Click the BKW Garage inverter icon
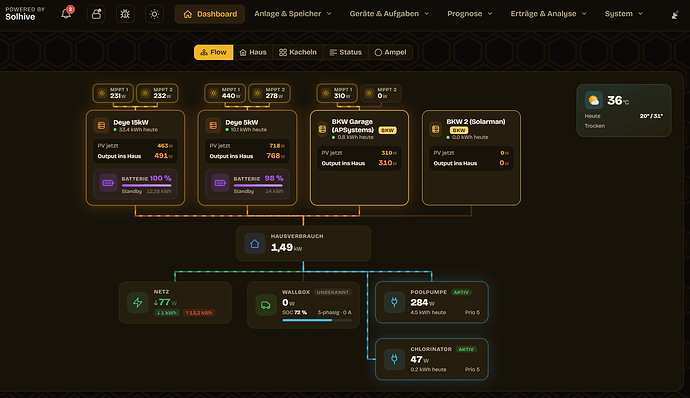The image size is (690, 398). 323,129
